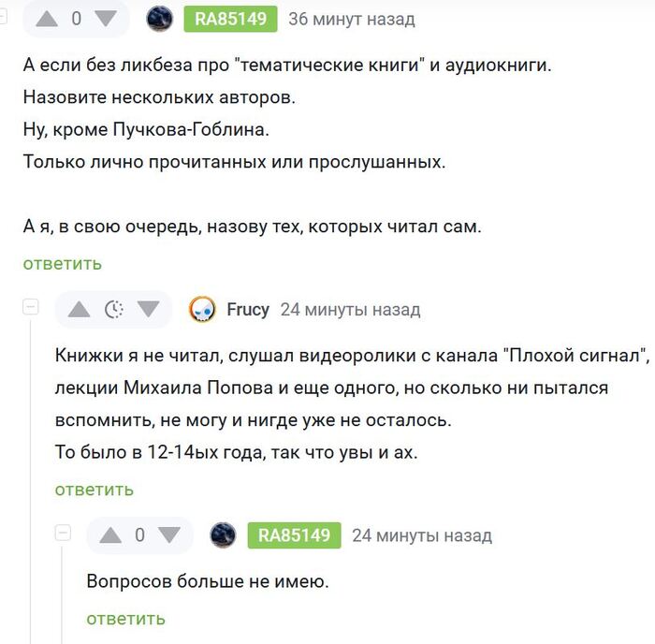Viewport: 655px width, 644px height.
Task: Downvote the 'Вопросов больше не имею' comment
Action: [x=169, y=535]
